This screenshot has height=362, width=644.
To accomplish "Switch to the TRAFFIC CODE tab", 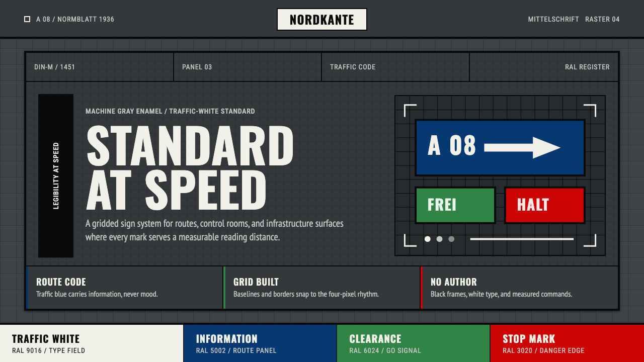I will (395, 67).
